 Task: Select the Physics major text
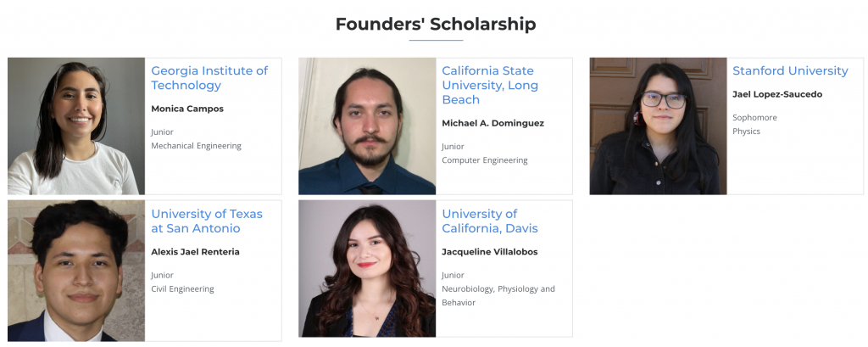746,132
